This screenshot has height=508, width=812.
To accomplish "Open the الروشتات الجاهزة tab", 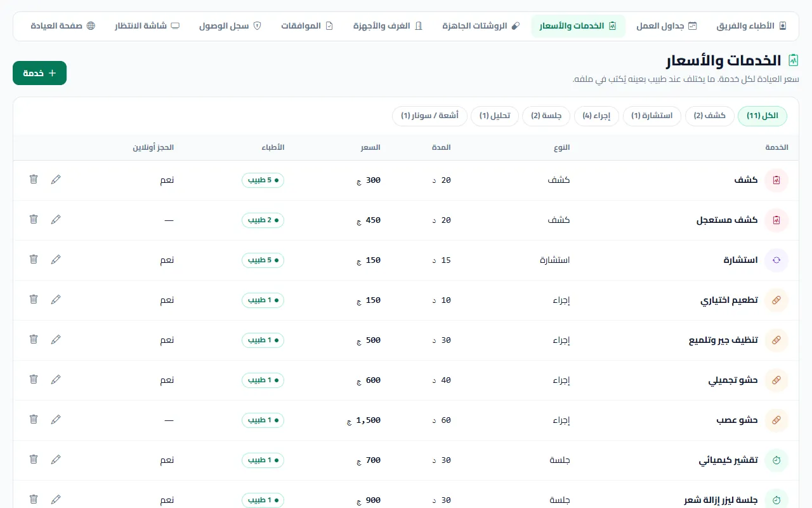I will (x=481, y=26).
